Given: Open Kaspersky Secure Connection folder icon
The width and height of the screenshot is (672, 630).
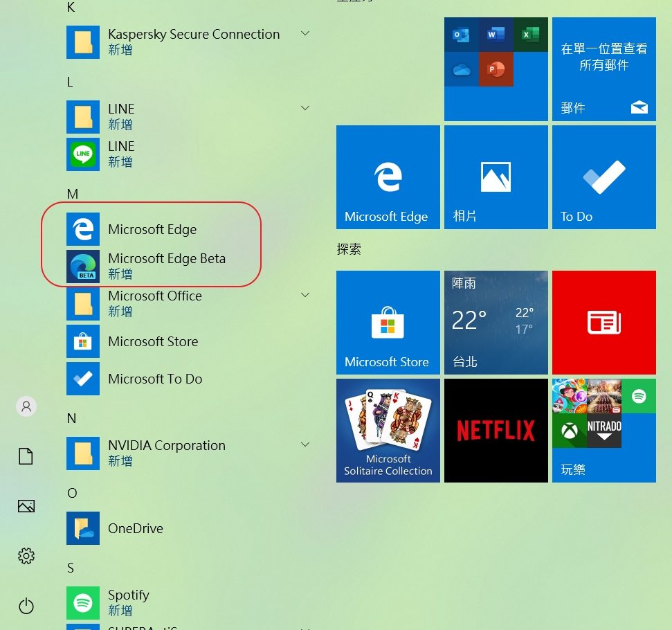Looking at the screenshot, I should click(x=83, y=42).
